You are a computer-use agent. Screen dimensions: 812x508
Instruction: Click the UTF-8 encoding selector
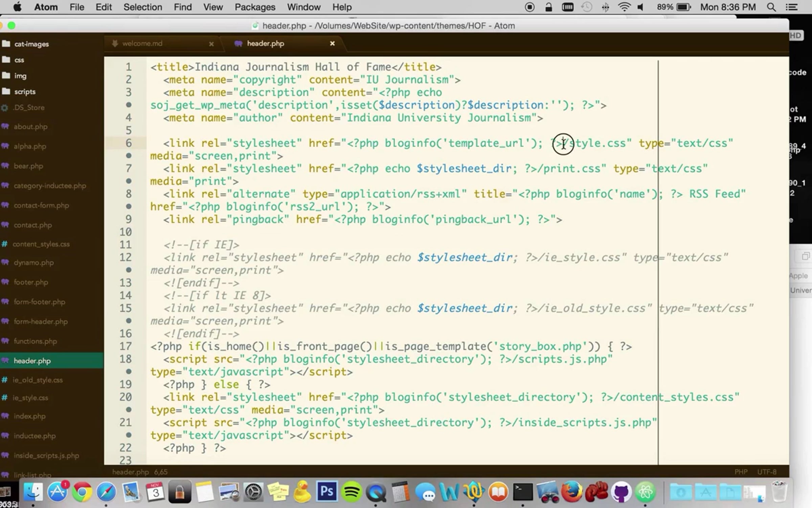(767, 472)
